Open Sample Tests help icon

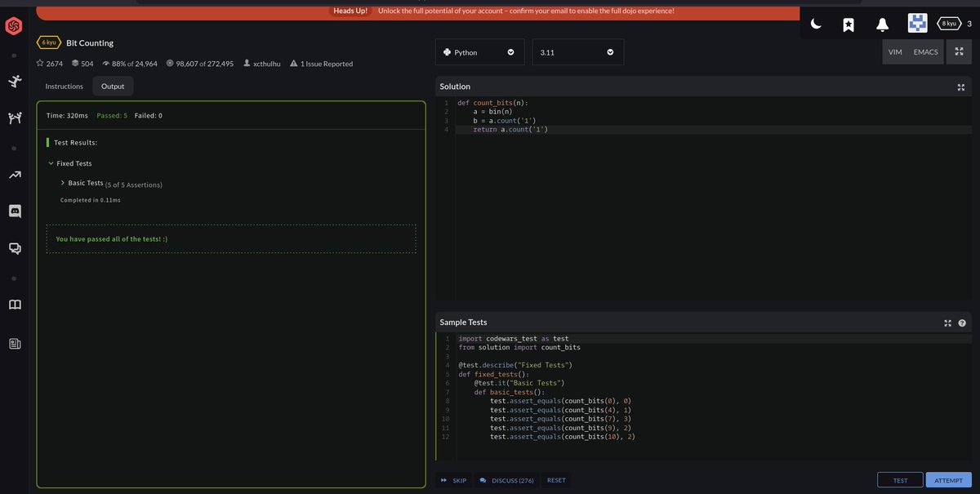click(962, 323)
